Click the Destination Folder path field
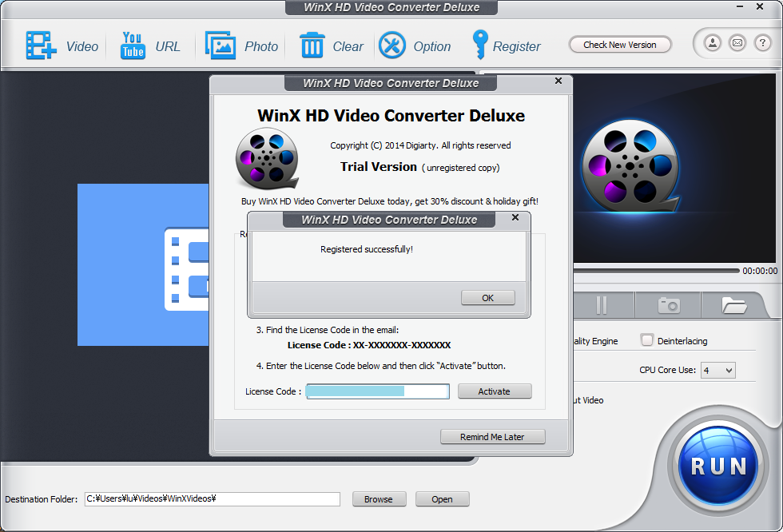Screen dimensions: 783x532 click(213, 498)
